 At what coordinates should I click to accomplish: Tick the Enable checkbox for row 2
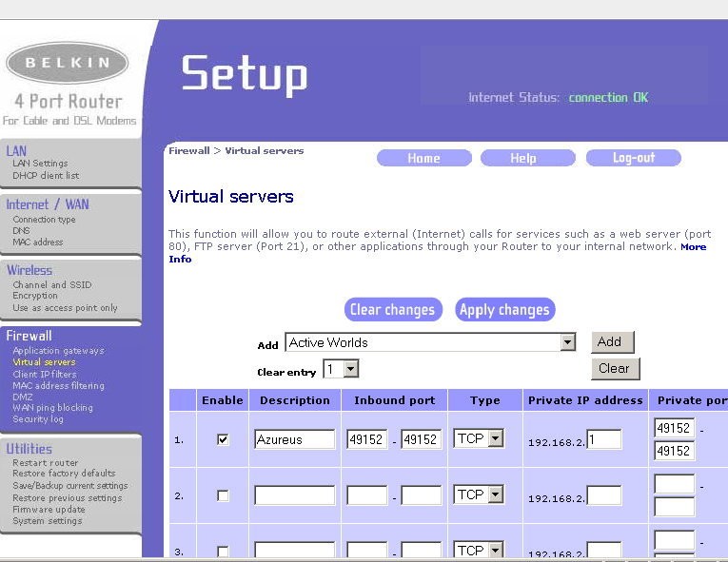pyautogui.click(x=223, y=495)
